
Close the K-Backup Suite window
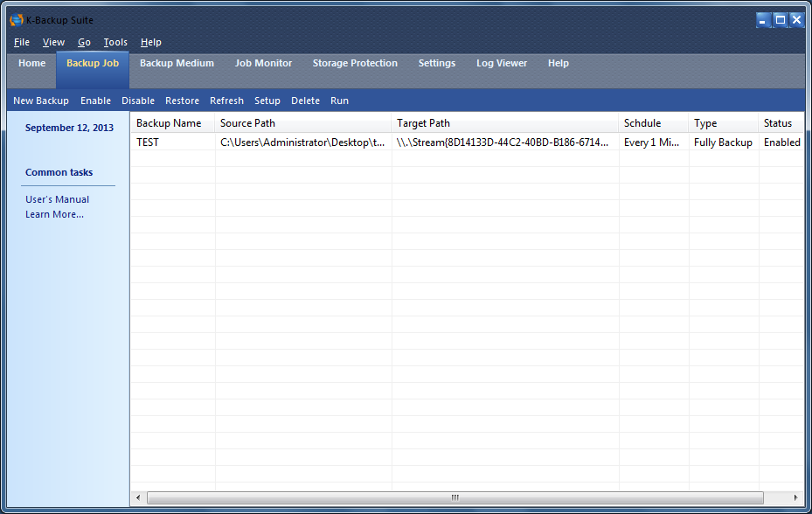click(x=797, y=20)
